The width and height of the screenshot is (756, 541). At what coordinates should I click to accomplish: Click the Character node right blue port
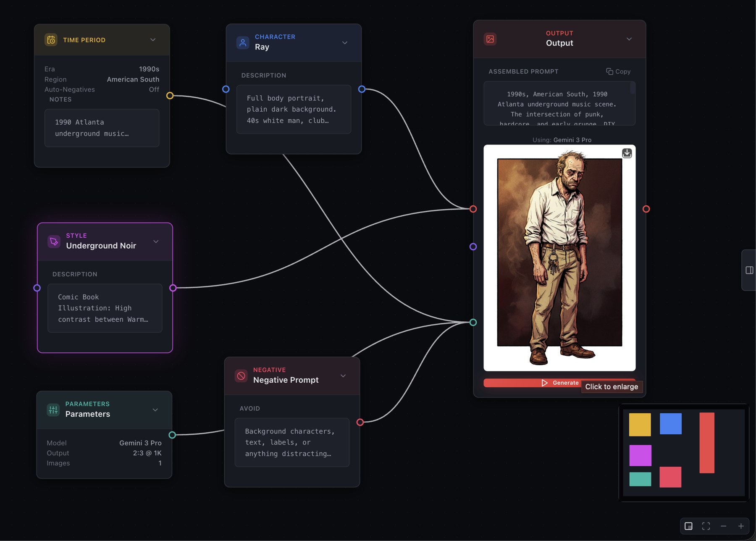[x=362, y=89]
